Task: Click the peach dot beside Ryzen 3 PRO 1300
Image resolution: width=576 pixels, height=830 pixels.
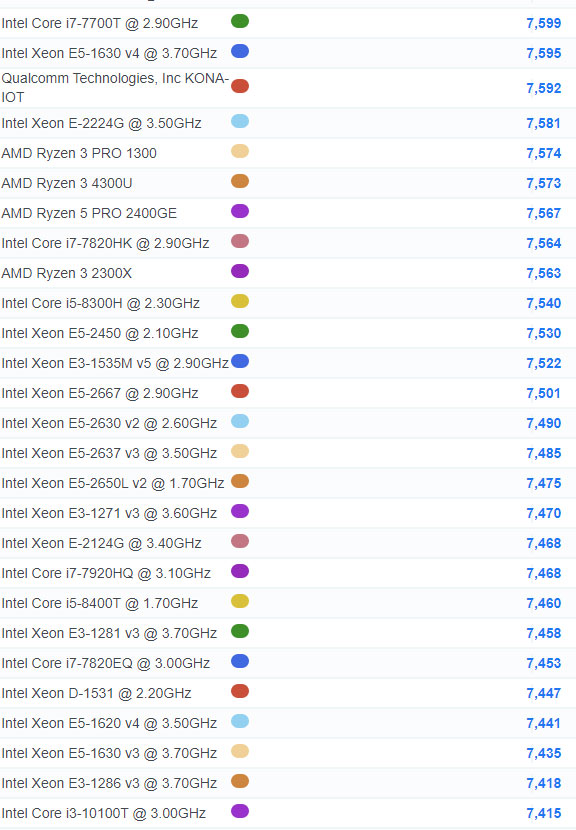Action: pos(240,151)
